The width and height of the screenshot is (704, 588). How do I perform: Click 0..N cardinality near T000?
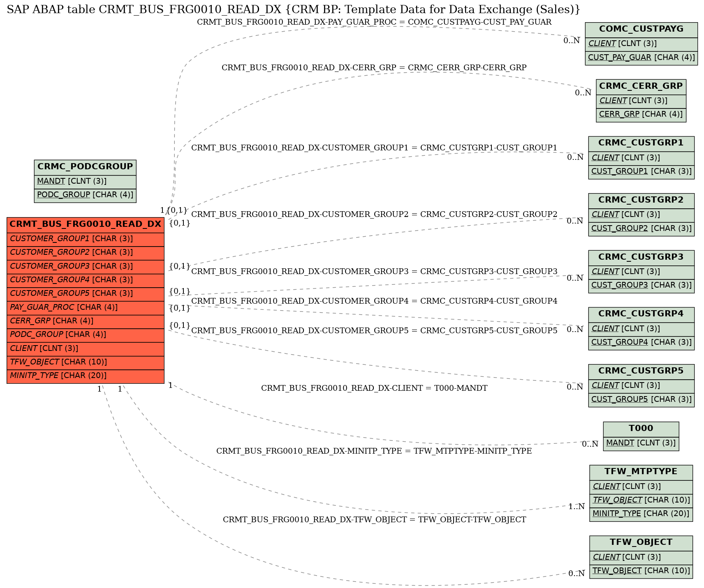[x=590, y=444]
